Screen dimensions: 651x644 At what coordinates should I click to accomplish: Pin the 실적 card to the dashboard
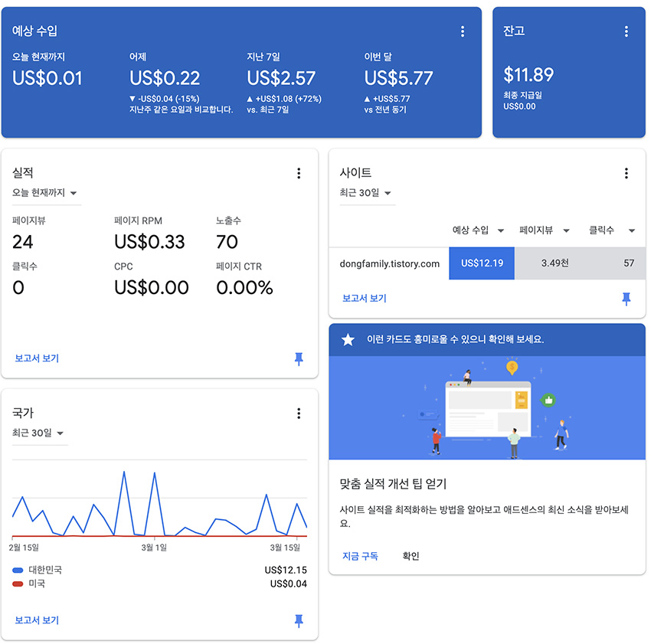(x=299, y=358)
